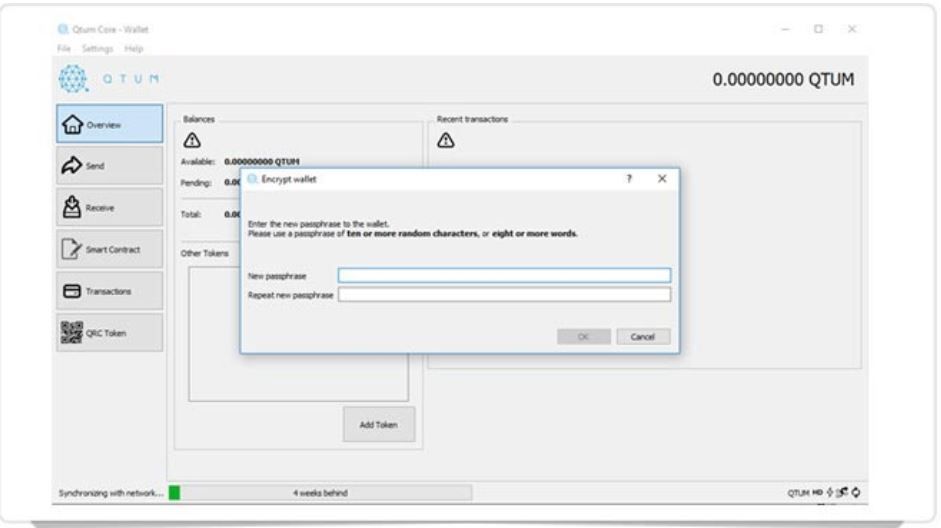This screenshot has height=528, width=941.
Task: Focus the New passphrase field
Action: 504,275
